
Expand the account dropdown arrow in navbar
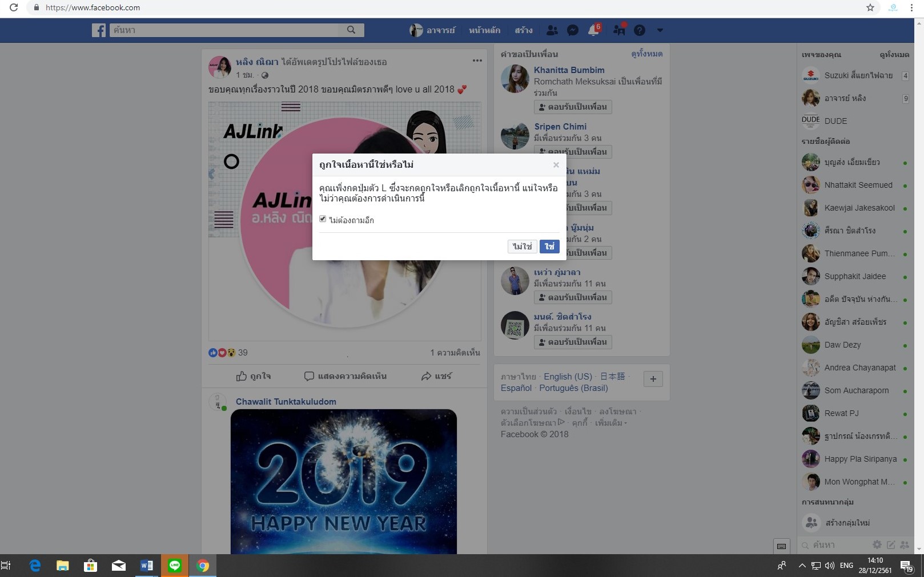coord(660,30)
